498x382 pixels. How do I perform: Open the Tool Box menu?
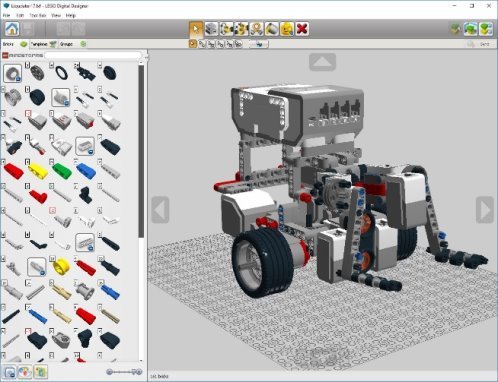tap(37, 15)
